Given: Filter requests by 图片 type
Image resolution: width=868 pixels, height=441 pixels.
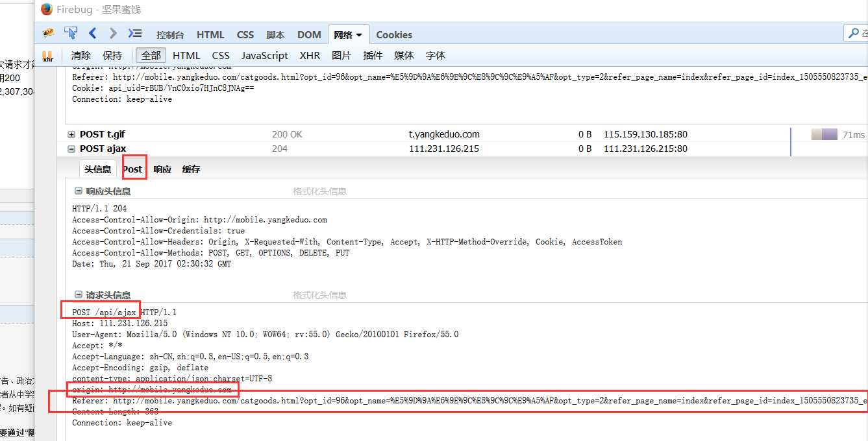Looking at the screenshot, I should (x=341, y=56).
